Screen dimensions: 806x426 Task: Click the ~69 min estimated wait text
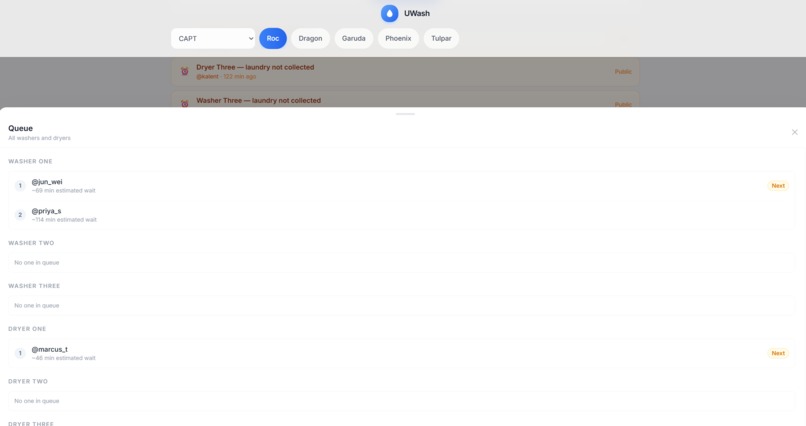tap(63, 191)
